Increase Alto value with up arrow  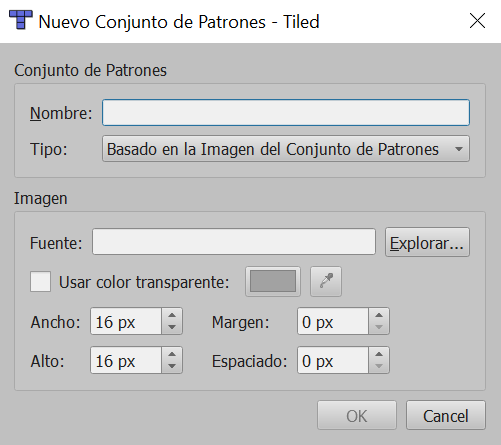(172, 354)
